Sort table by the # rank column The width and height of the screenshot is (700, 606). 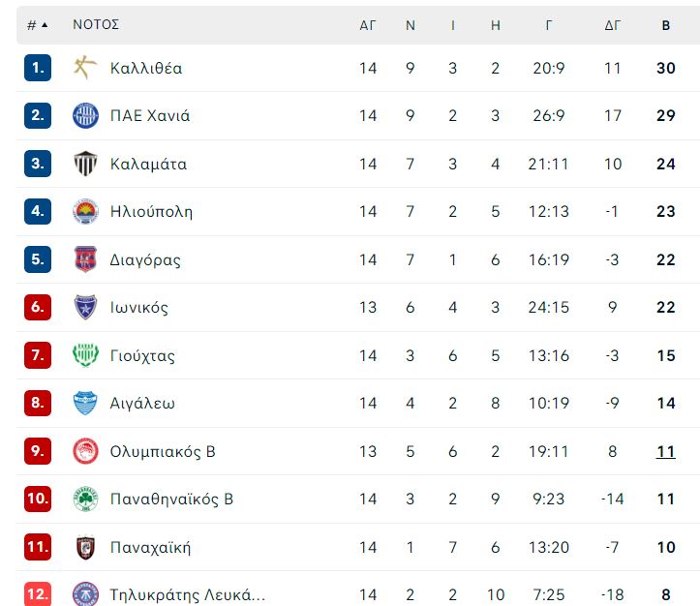click(37, 25)
